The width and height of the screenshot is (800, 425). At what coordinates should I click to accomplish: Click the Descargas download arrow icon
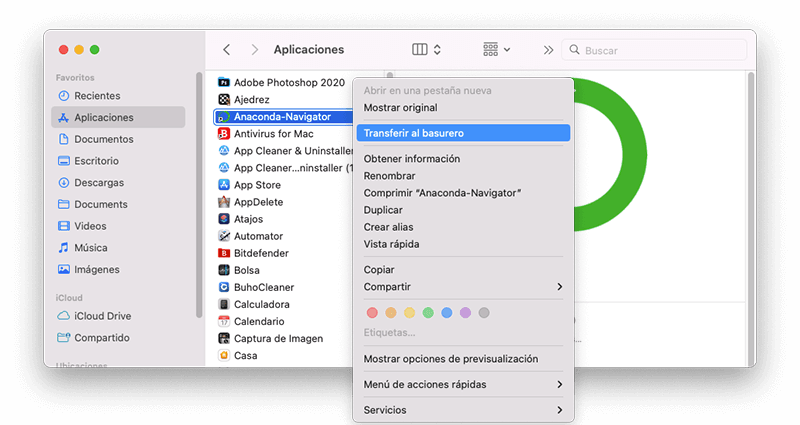[x=64, y=183]
